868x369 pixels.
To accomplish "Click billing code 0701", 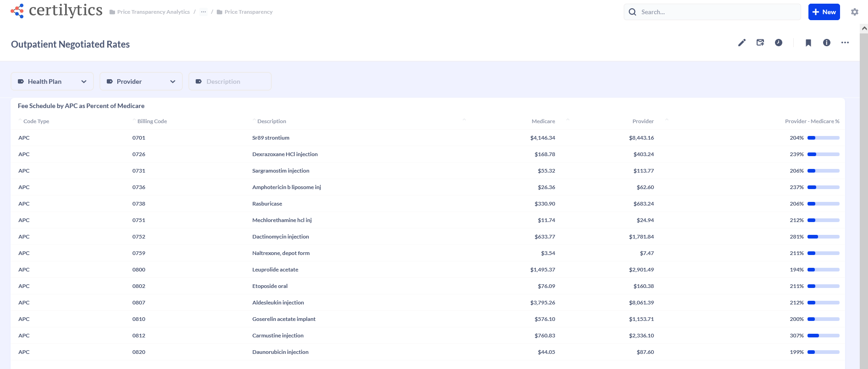I will 139,138.
